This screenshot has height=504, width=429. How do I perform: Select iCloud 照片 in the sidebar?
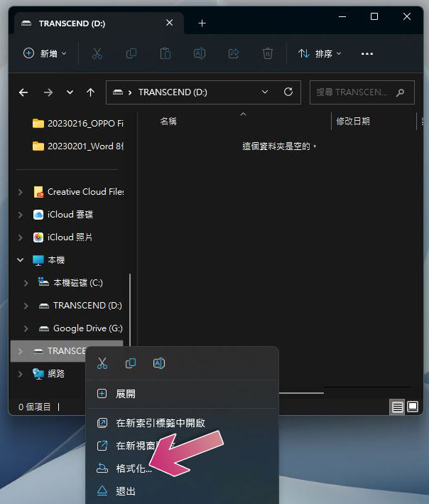[63, 237]
